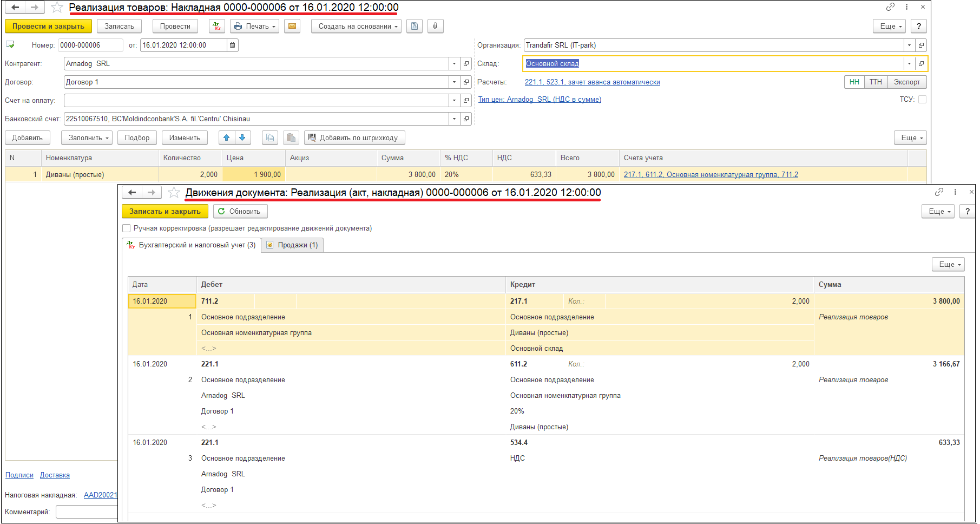Expand the Создать на основании menu
Viewport: 980px width, 524px height.
coord(356,27)
